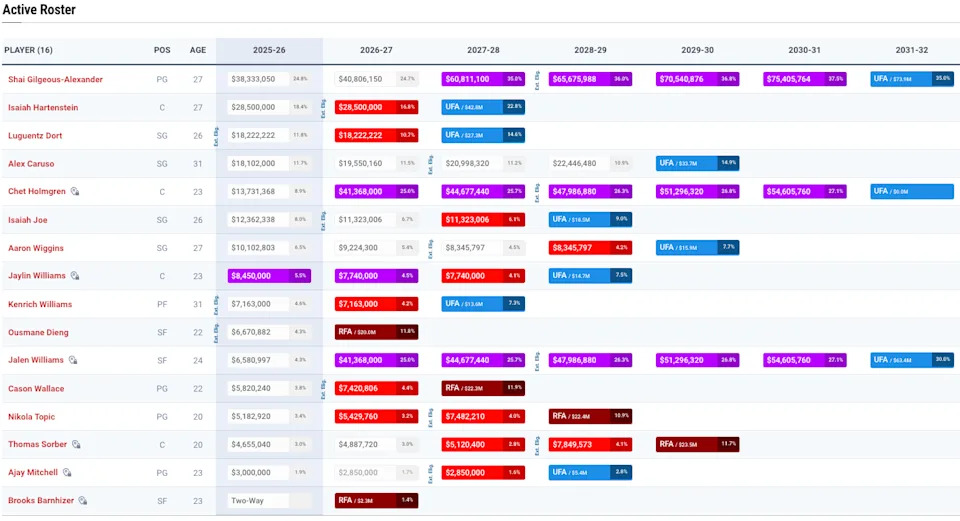Viewport: 960px width, 521px height.
Task: Visit Jalen Williams's player page
Action: click(36, 360)
